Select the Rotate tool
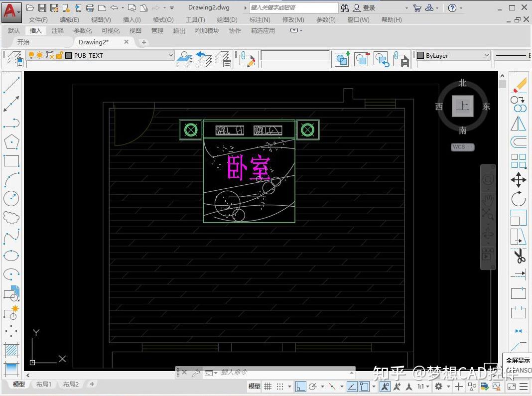Viewport: 532px width, 396px height. pyautogui.click(x=519, y=199)
